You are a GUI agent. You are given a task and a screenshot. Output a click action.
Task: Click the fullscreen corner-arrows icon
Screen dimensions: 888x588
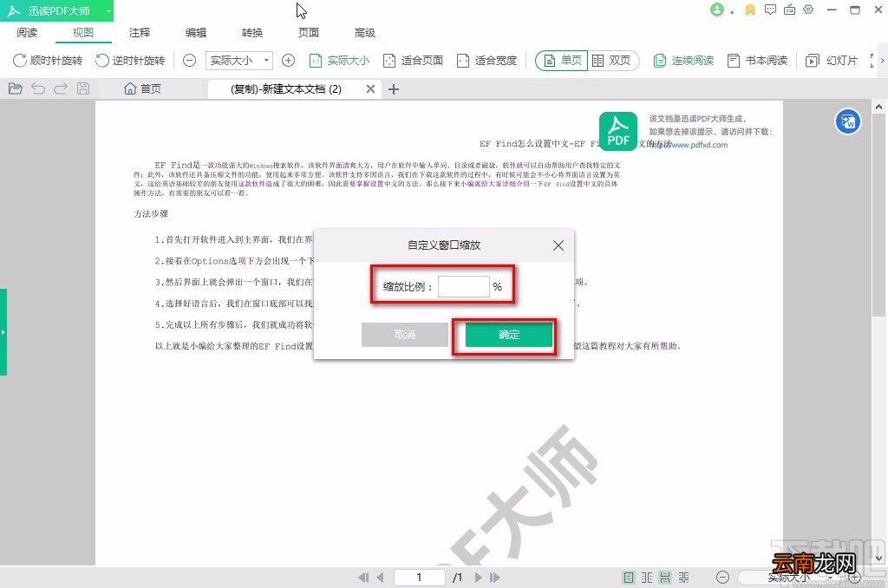872,61
